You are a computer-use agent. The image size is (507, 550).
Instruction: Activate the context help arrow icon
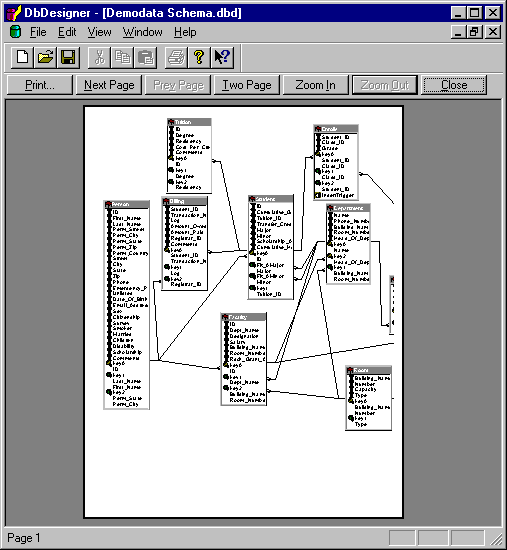222,57
